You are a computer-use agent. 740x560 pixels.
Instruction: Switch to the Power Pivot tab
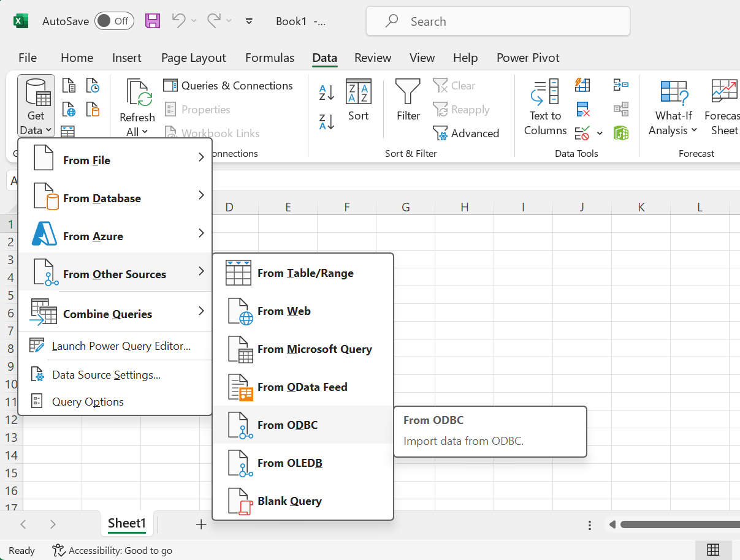(528, 58)
